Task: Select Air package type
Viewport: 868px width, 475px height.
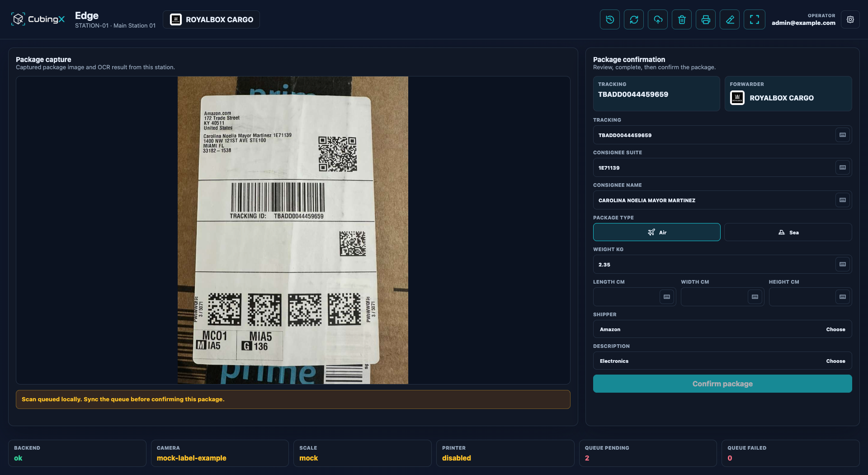Action: (x=656, y=232)
